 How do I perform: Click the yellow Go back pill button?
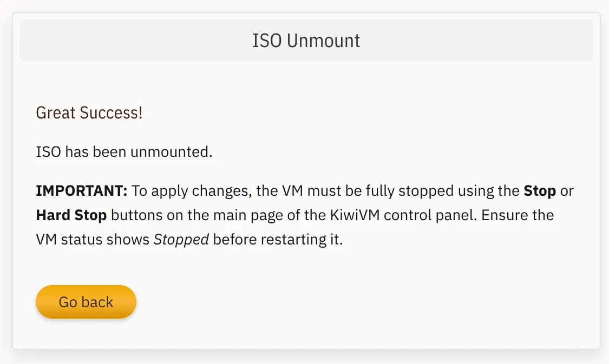86,302
